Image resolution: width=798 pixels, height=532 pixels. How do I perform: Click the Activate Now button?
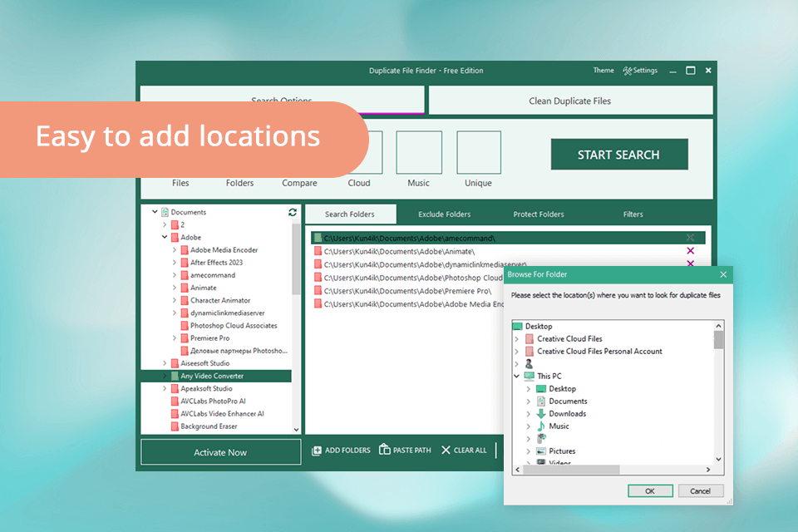(x=220, y=452)
